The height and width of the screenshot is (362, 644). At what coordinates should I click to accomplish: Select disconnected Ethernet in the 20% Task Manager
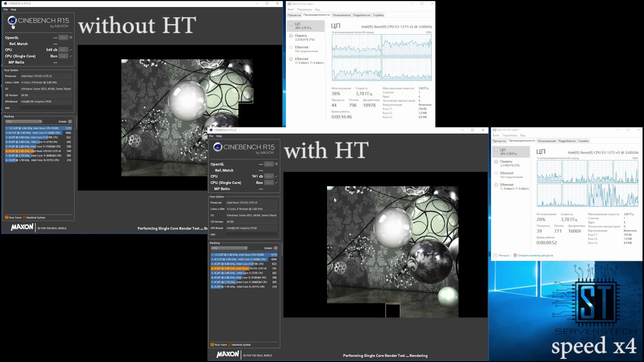coord(511,174)
